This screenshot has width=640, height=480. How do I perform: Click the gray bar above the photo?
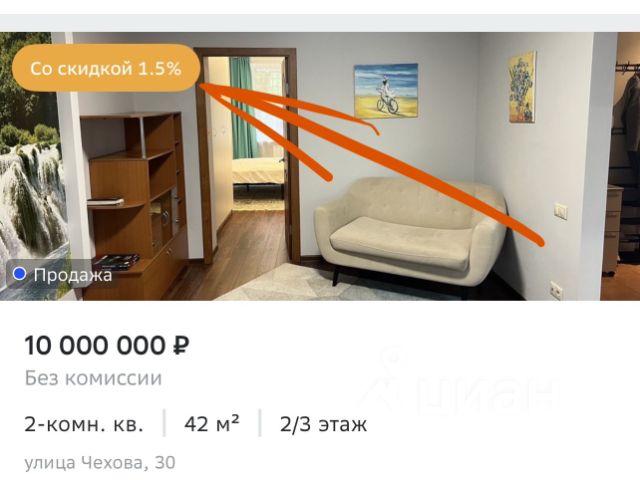click(320, 23)
